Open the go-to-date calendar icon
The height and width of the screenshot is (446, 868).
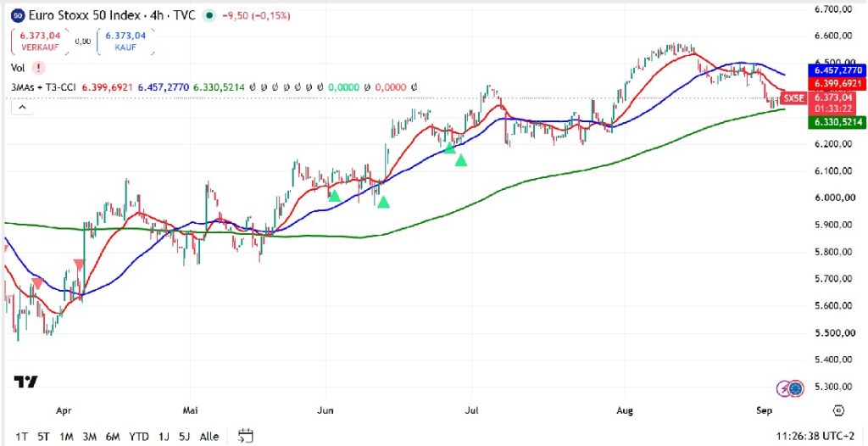click(245, 436)
